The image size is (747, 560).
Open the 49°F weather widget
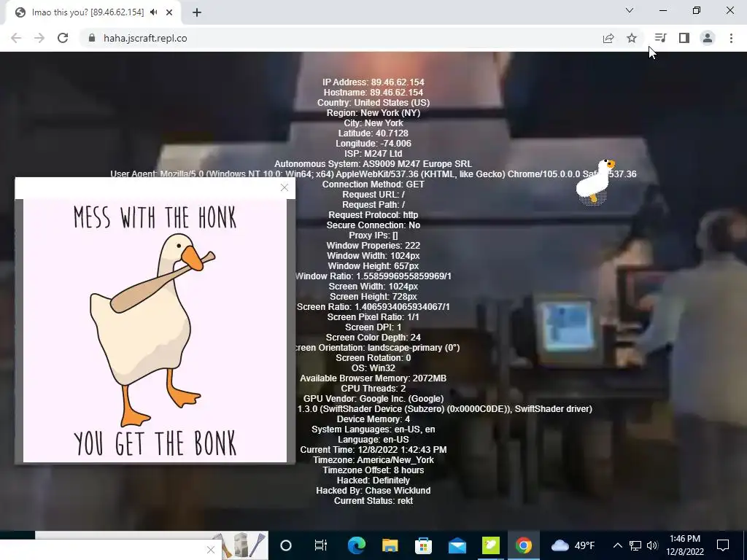(573, 545)
